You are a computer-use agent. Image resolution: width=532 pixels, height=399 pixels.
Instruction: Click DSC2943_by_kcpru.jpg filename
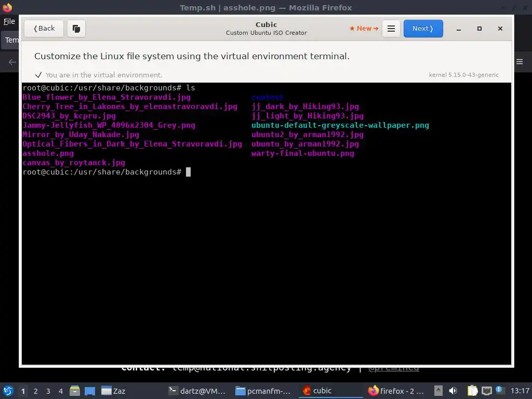pos(69,116)
